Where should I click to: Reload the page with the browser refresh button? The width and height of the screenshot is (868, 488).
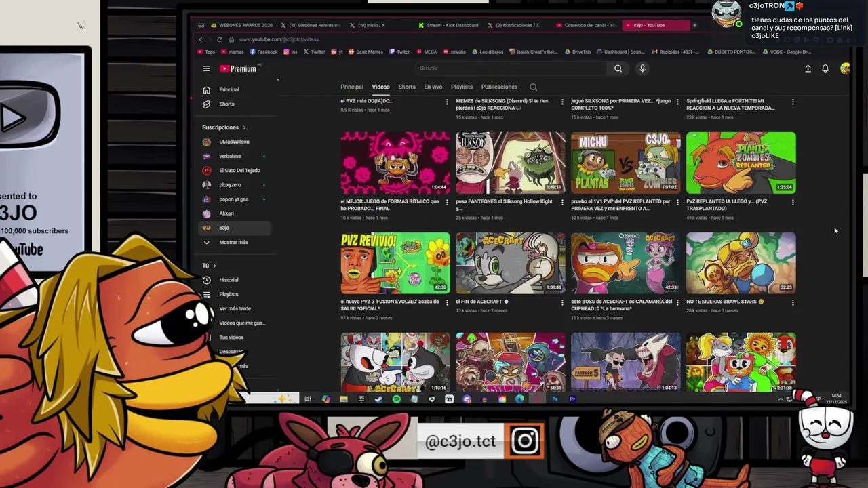pyautogui.click(x=219, y=39)
